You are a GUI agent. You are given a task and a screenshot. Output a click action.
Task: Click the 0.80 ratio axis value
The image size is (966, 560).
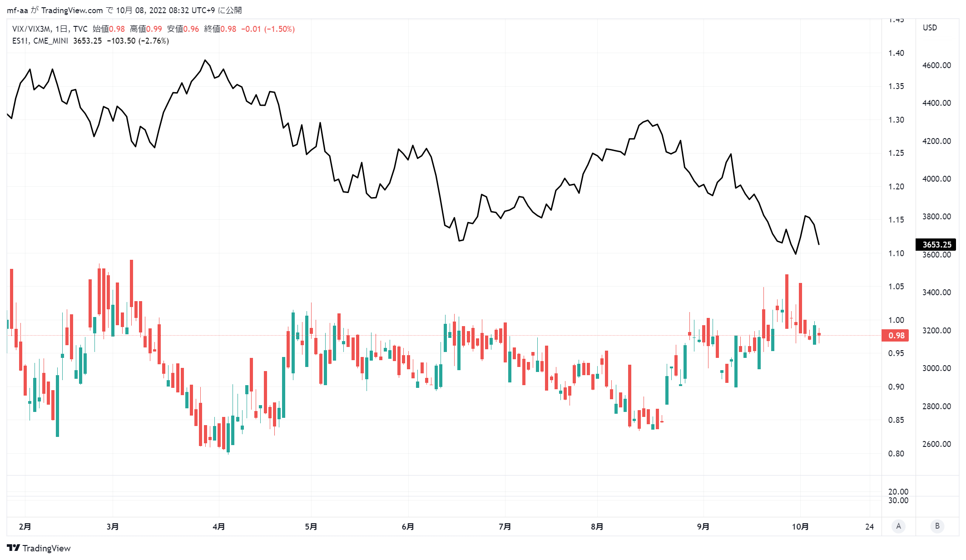(x=896, y=454)
